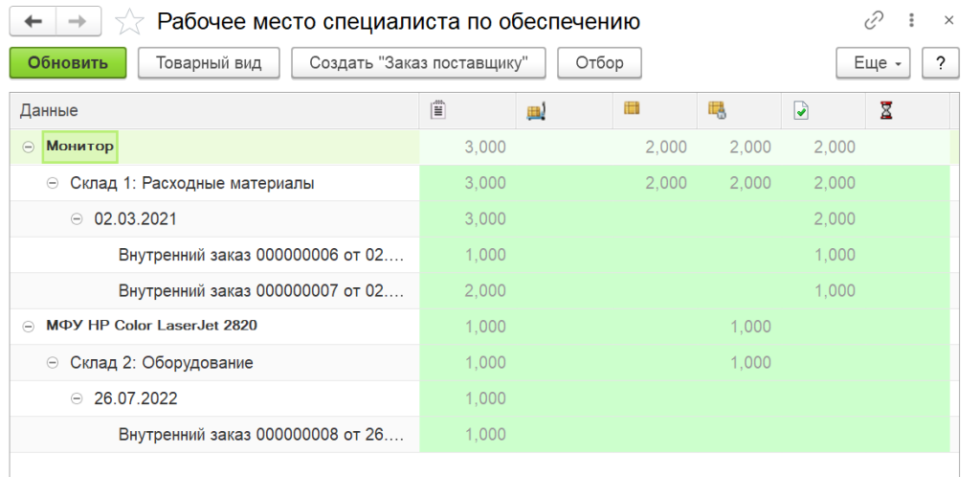Click the clipboard list column header icon
The image size is (980, 477).
(x=438, y=111)
